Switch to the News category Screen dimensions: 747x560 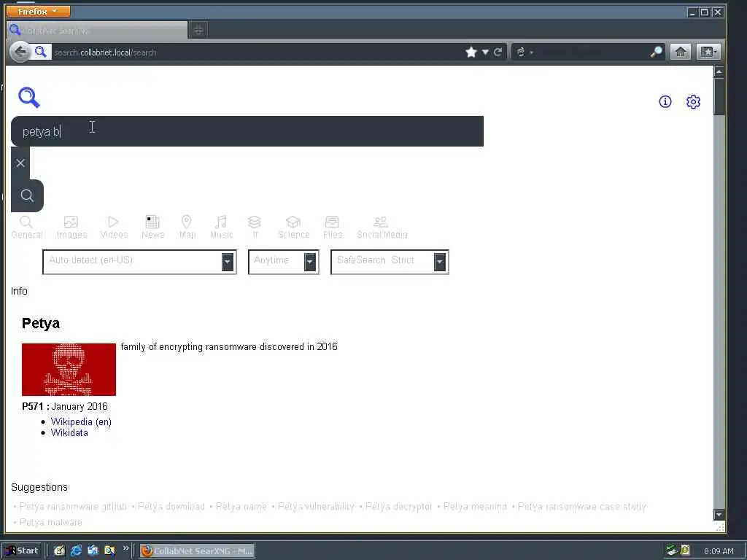point(152,227)
